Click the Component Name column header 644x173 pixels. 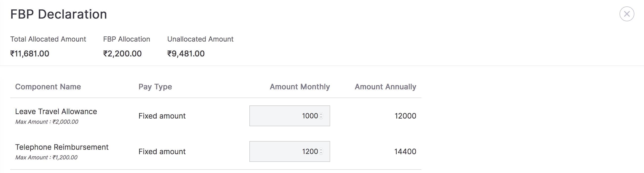point(48,87)
